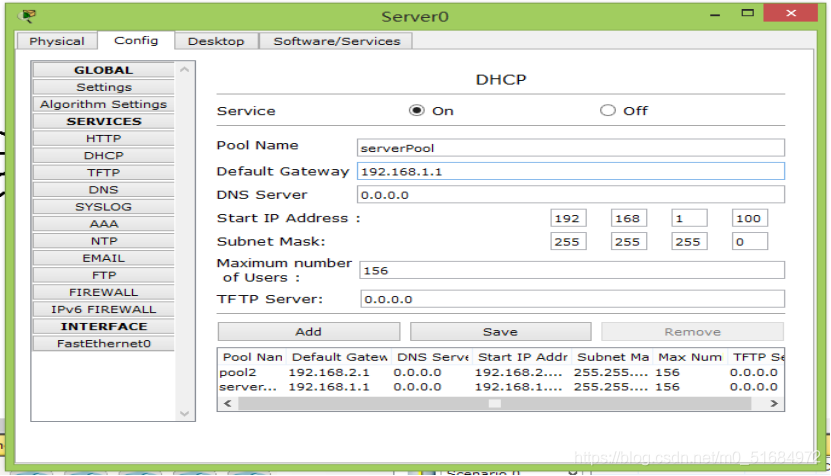Click the DNS Server input field
The height and width of the screenshot is (476, 831).
tap(571, 195)
